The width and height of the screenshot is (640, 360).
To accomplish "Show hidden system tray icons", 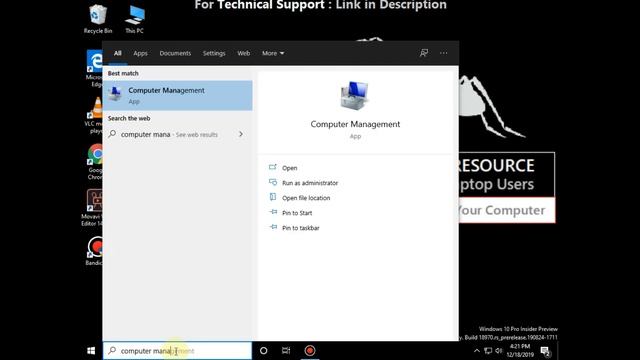I will coord(476,351).
